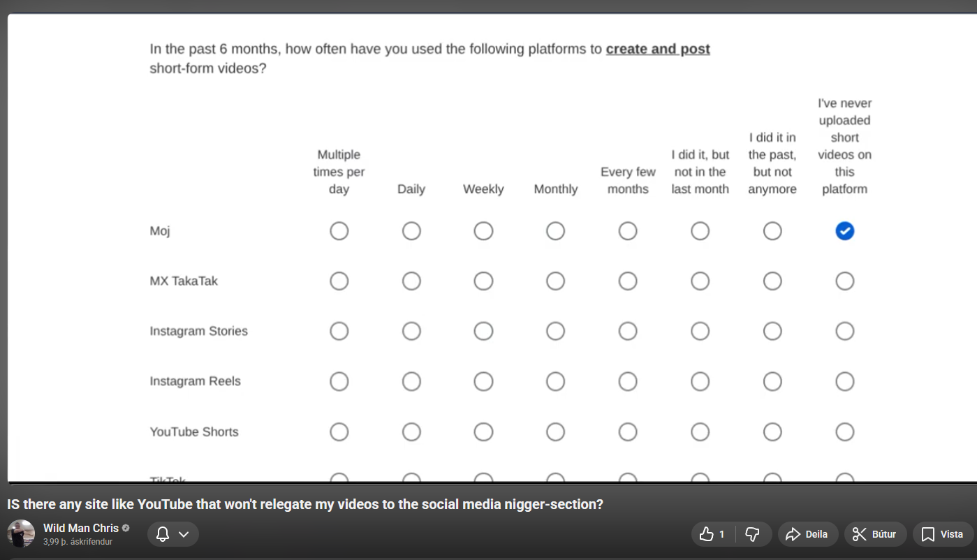977x560 pixels.
Task: Open the Wild Man Chris channel avatar
Action: point(21,533)
